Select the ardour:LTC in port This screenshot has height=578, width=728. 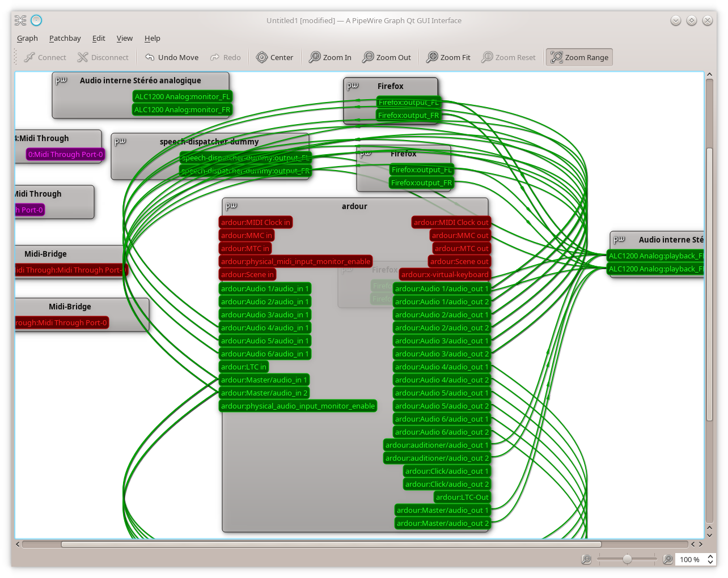[244, 367]
